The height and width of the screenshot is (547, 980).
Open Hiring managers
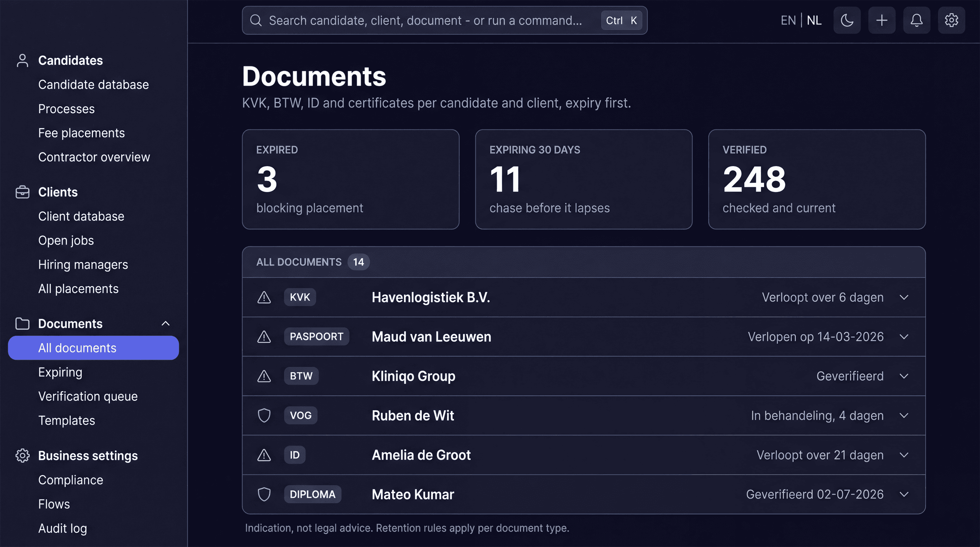pos(83,265)
